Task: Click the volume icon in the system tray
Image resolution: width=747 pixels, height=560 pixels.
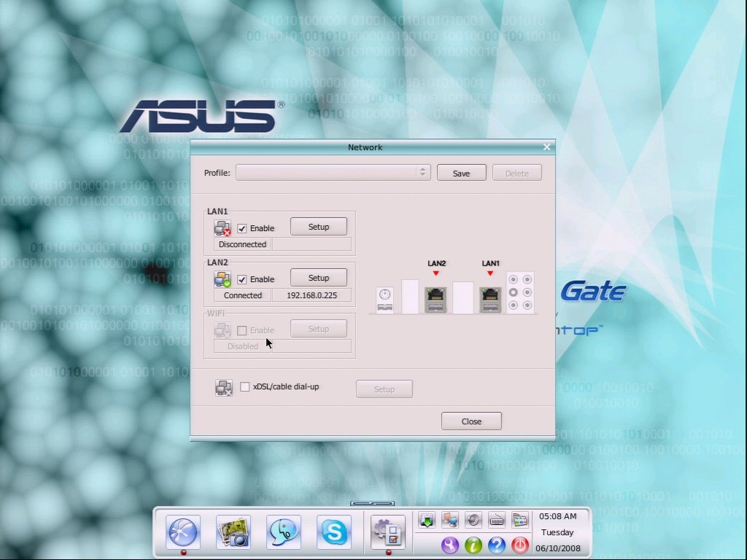Action: click(473, 520)
